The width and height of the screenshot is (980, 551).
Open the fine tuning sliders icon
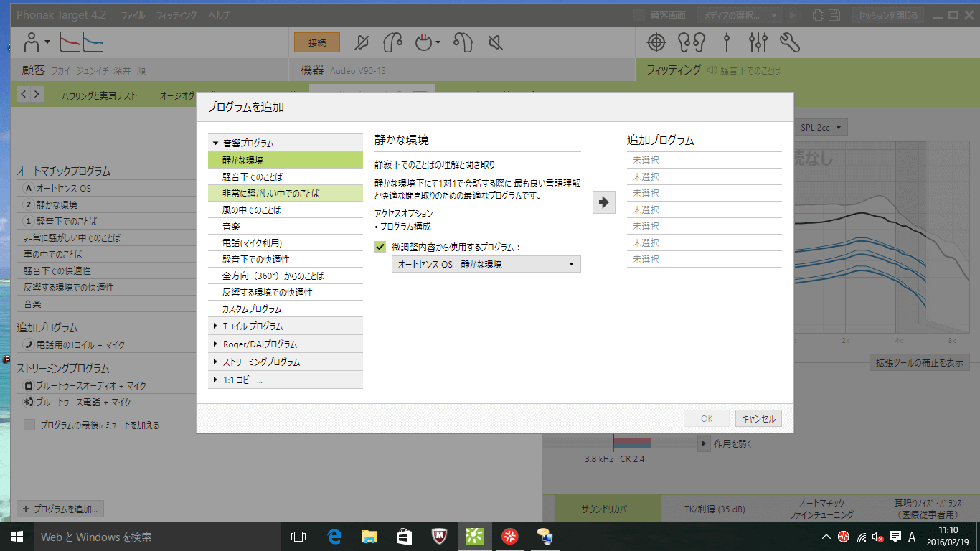coord(758,43)
